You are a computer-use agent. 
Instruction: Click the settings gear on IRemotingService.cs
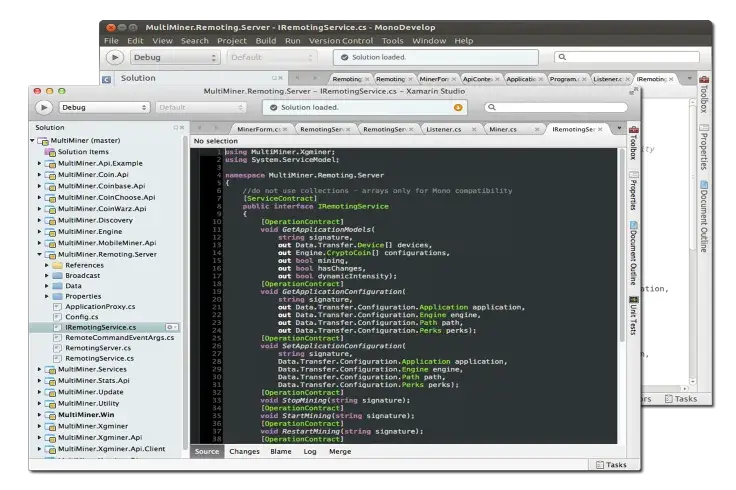[x=171, y=327]
